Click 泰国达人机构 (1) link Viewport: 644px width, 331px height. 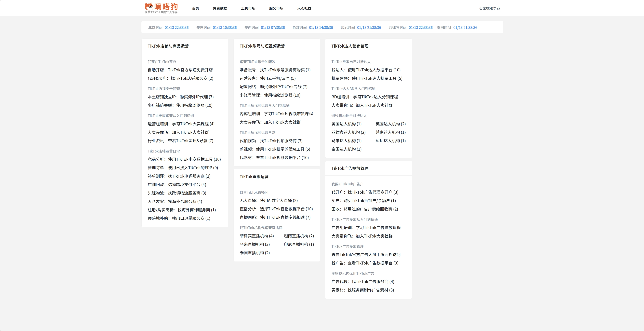click(346, 149)
